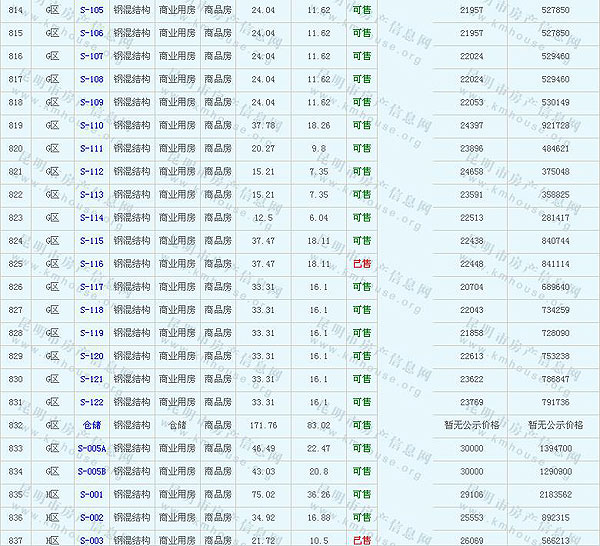Screen dimensions: 600x546
Task: Open the S-110 room link
Action: tap(90, 125)
